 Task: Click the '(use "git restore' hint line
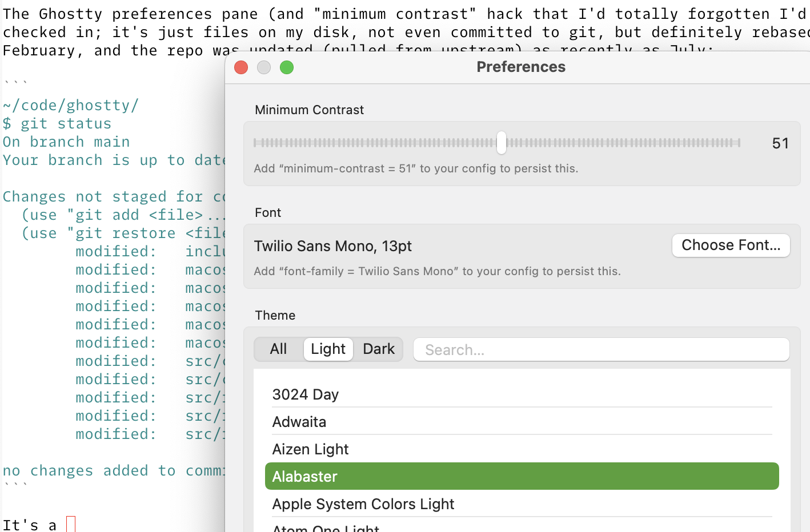(x=98, y=233)
